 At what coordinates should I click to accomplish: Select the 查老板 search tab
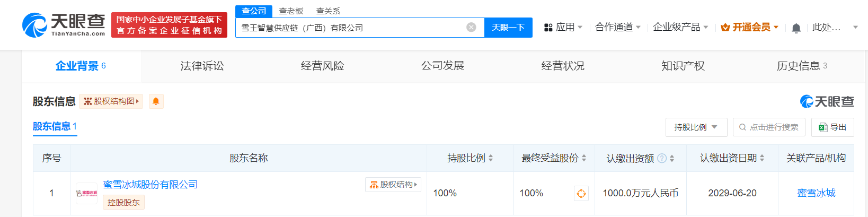pos(291,11)
